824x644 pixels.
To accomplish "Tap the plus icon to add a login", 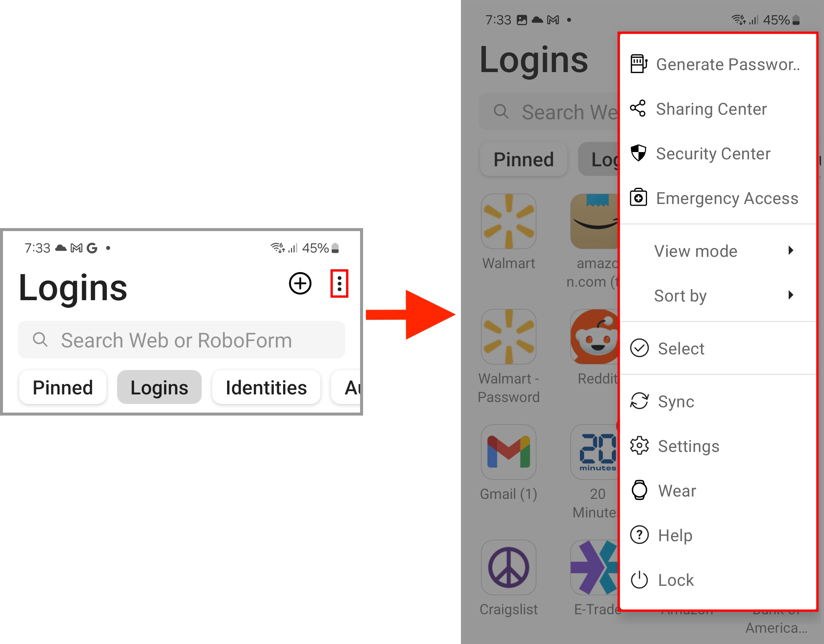I will coord(300,283).
